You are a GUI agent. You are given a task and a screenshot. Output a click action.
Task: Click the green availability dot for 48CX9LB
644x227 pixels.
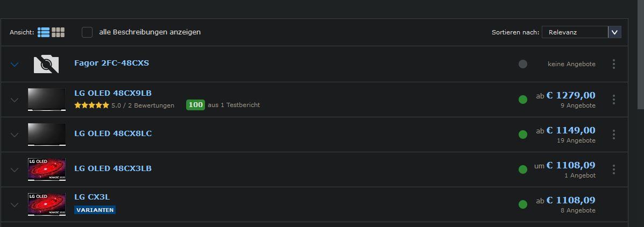tap(523, 100)
